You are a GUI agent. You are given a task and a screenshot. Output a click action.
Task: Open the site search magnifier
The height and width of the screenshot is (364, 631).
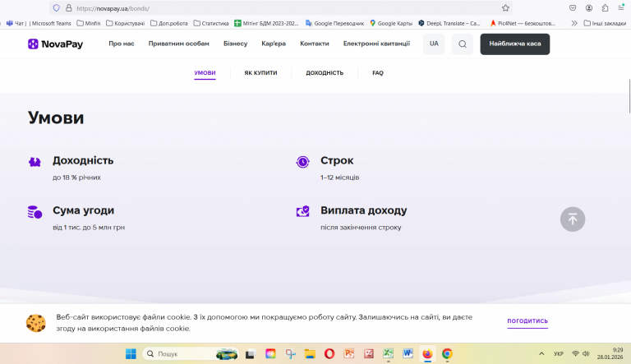pyautogui.click(x=463, y=44)
